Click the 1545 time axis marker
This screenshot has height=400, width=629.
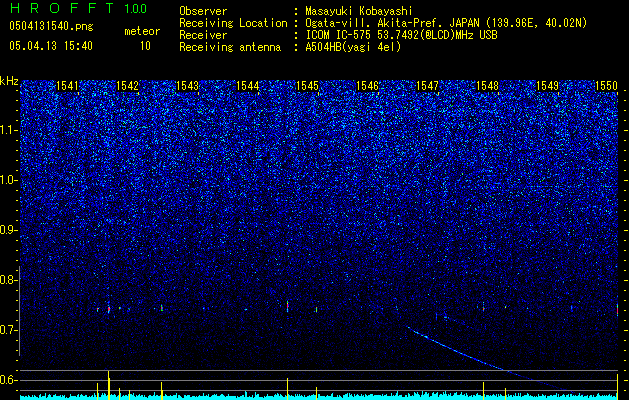307,86
